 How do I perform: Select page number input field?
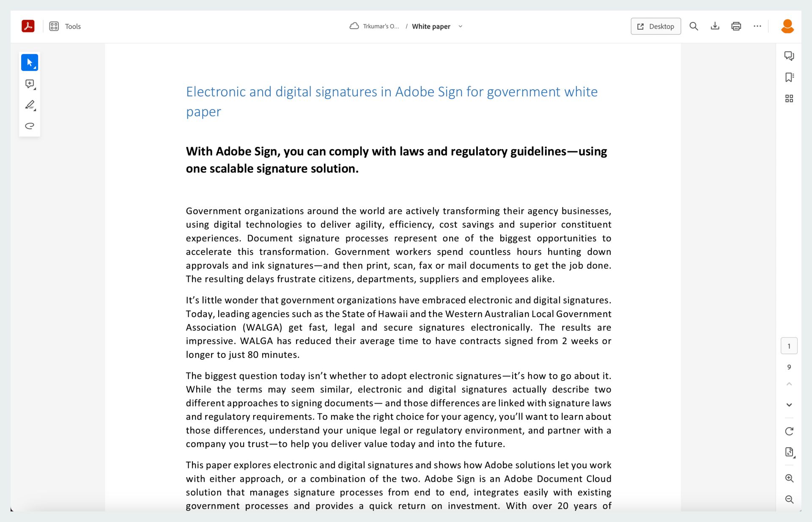pyautogui.click(x=789, y=346)
